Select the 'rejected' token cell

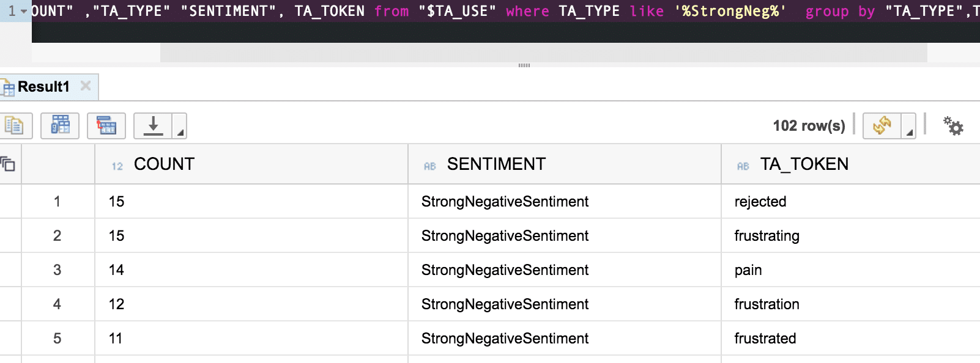(760, 202)
